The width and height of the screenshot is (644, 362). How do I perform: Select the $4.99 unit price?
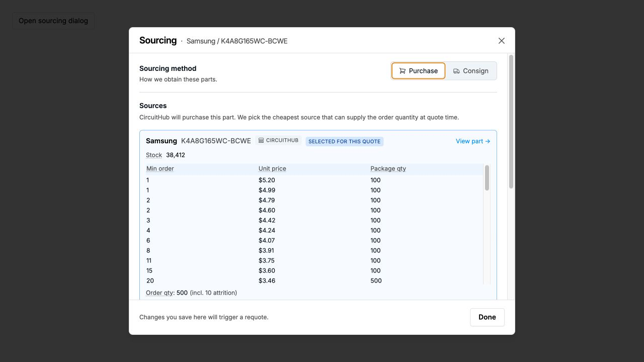tap(267, 190)
